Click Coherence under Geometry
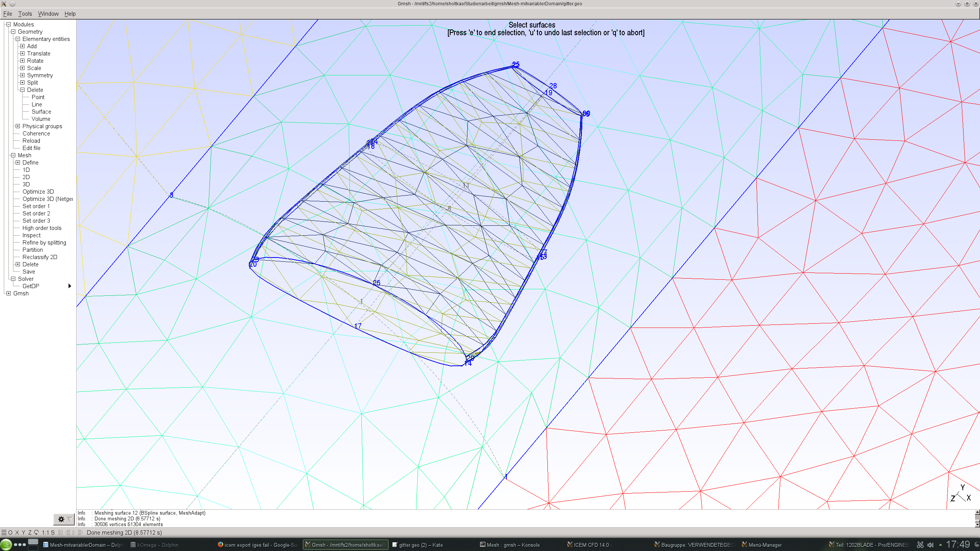980x551 pixels. (x=36, y=134)
